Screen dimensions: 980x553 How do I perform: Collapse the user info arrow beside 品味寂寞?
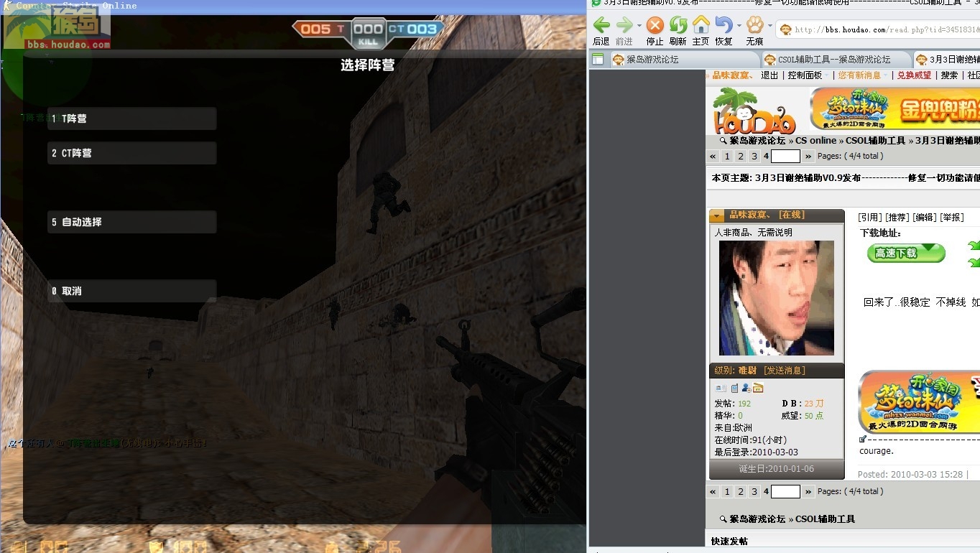[x=717, y=215]
